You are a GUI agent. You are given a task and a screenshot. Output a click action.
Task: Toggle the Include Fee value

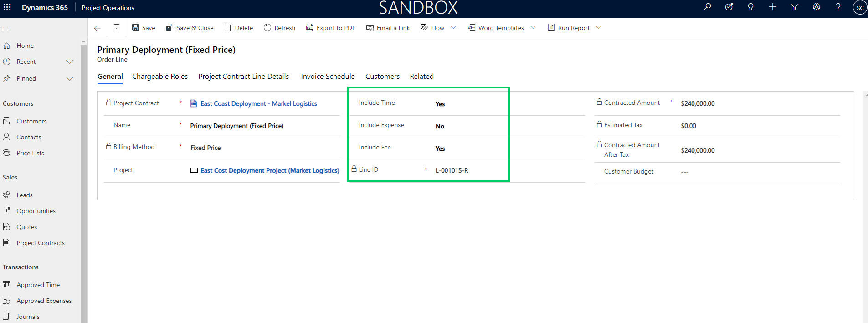(440, 149)
